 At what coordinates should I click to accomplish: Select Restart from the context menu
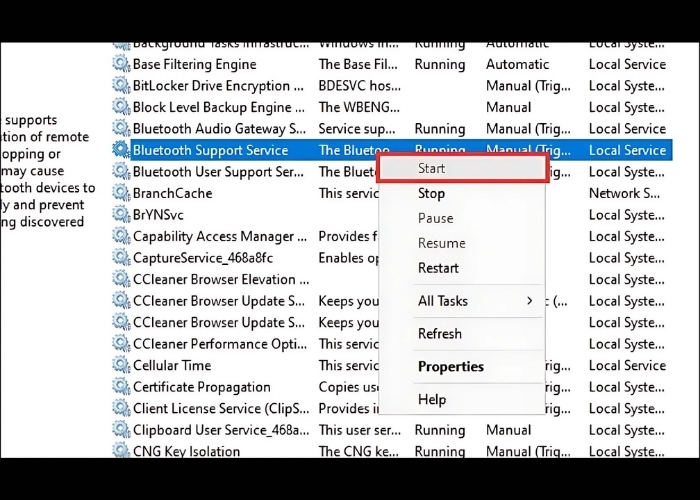[438, 268]
